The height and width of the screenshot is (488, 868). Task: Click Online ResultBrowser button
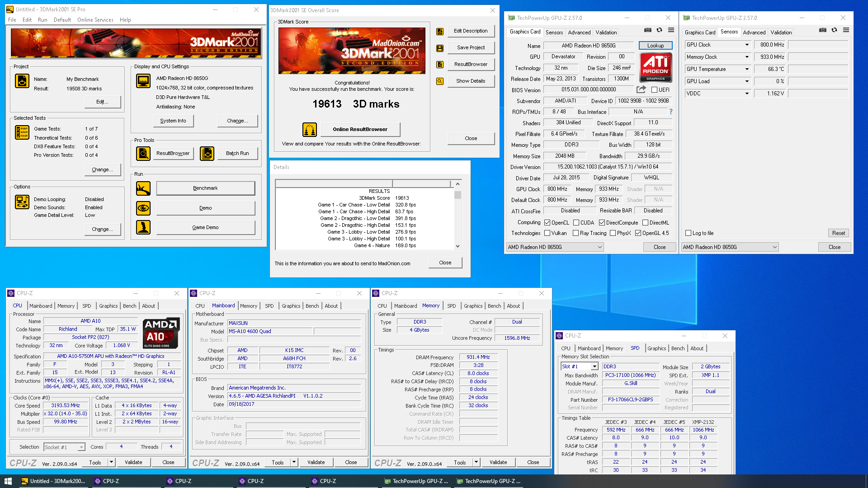coord(360,129)
